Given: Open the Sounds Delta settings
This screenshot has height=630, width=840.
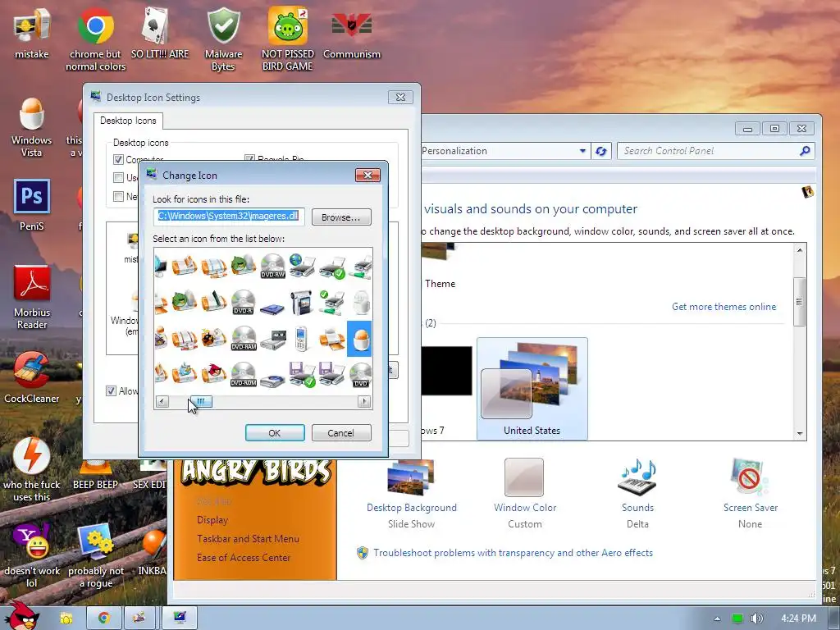Looking at the screenshot, I should pos(637,494).
